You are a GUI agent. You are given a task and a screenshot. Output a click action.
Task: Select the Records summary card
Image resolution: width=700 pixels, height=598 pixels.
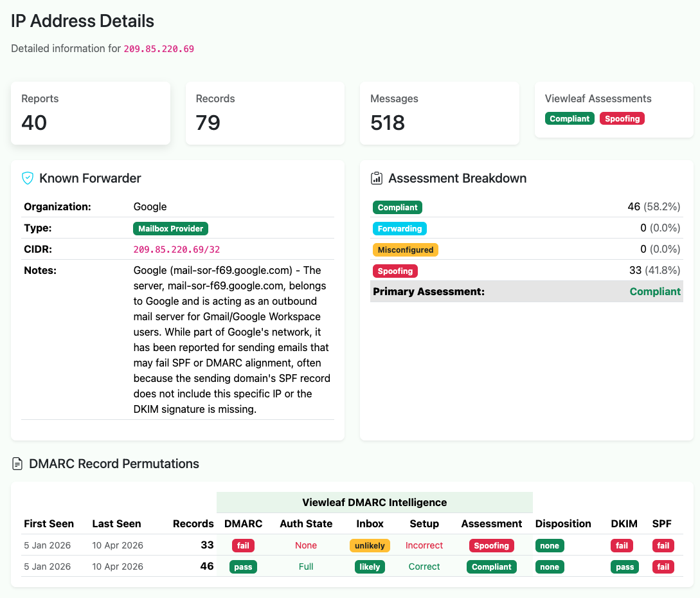(x=265, y=113)
